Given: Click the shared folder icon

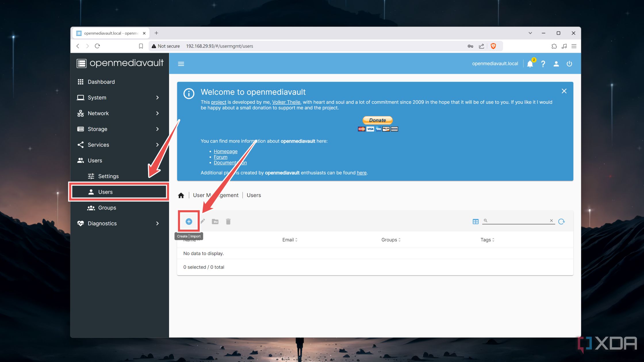Looking at the screenshot, I should (215, 221).
